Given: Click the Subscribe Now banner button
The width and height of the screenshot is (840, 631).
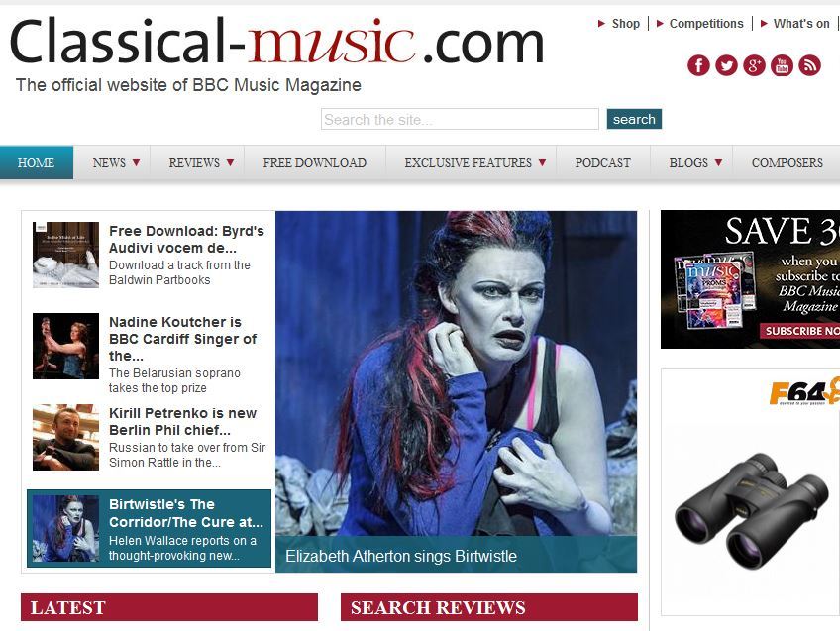Looking at the screenshot, I should coord(800,331).
